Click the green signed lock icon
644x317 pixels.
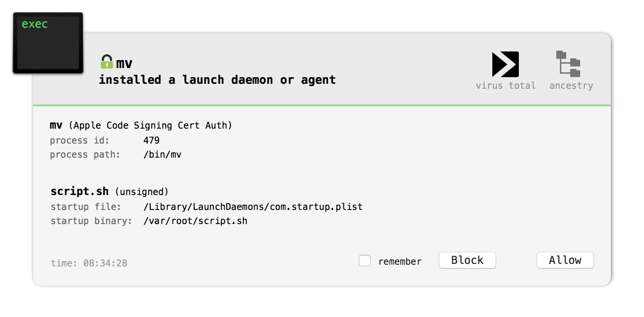tap(107, 62)
